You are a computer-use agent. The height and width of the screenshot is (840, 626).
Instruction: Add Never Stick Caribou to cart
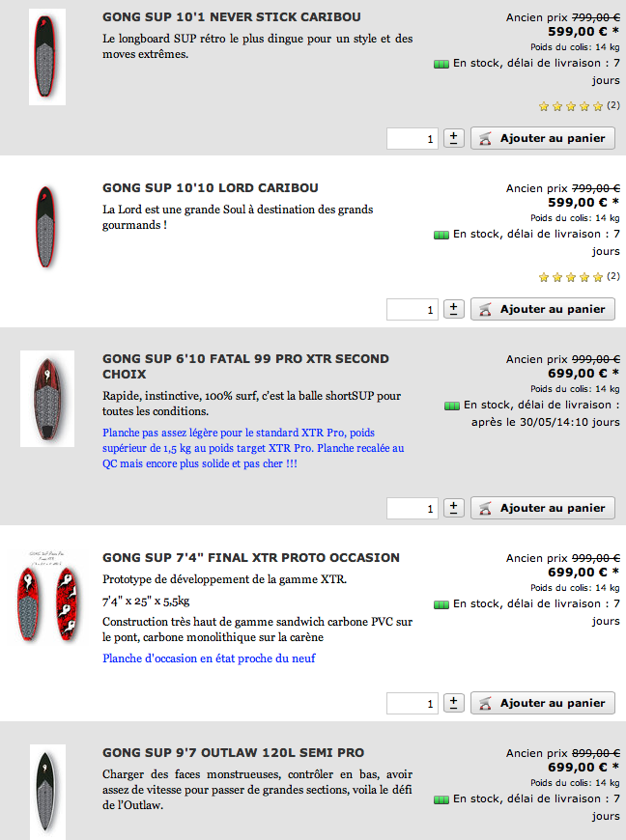tap(542, 138)
